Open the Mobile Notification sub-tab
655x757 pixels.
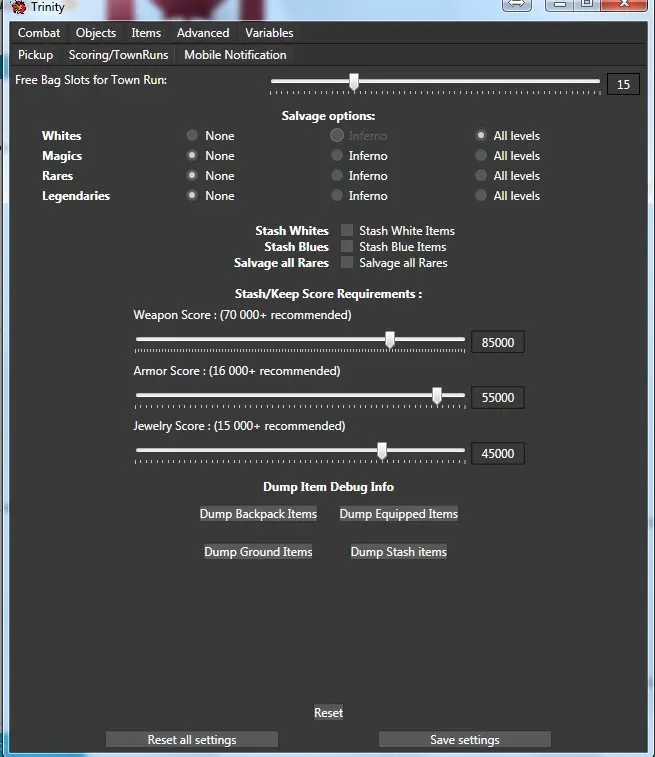[x=235, y=55]
